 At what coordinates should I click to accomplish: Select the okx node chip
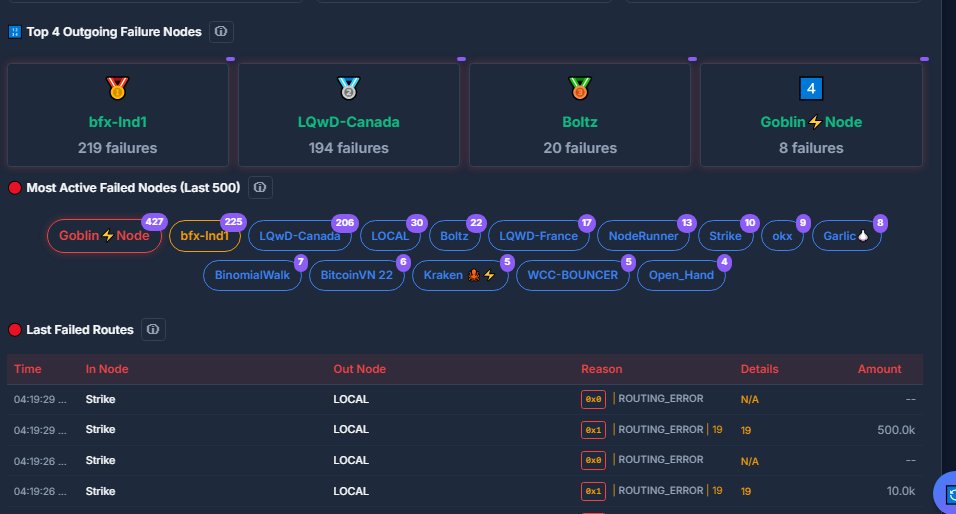(782, 236)
